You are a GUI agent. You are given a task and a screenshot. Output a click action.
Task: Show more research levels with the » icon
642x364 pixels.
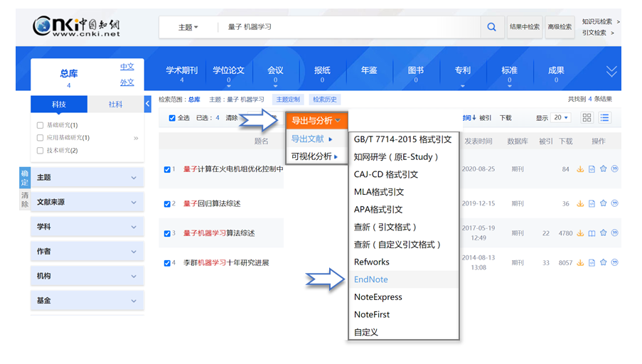[136, 138]
